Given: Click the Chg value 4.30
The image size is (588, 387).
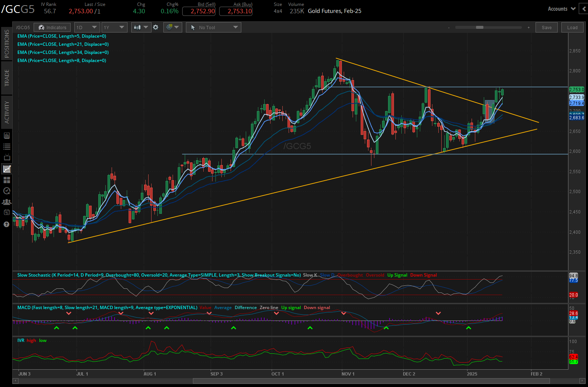Looking at the screenshot, I should [x=139, y=11].
